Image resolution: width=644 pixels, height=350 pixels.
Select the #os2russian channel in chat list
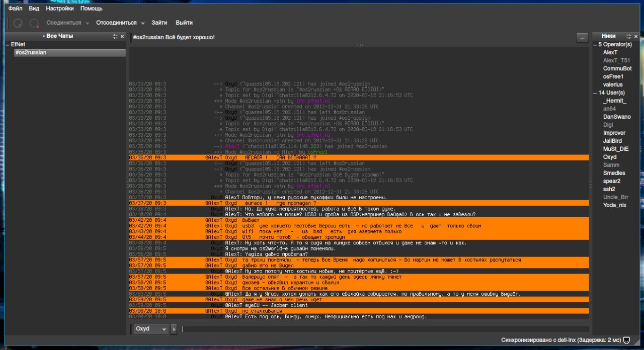tap(31, 53)
